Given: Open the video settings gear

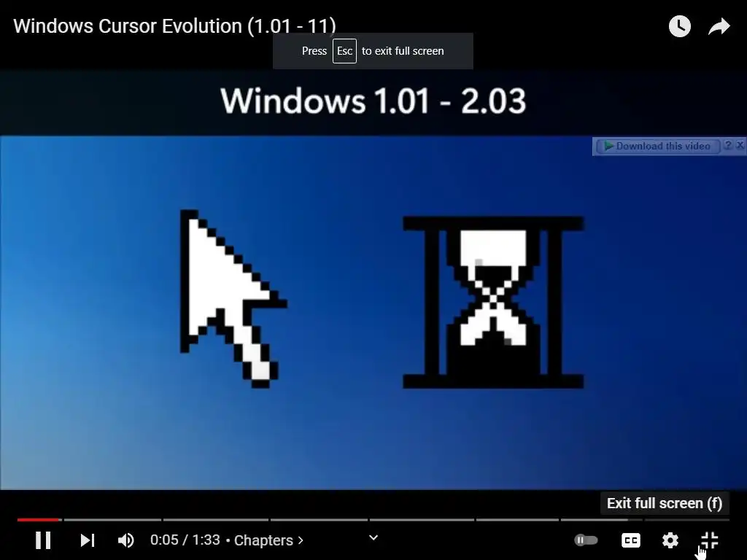Looking at the screenshot, I should pos(670,540).
